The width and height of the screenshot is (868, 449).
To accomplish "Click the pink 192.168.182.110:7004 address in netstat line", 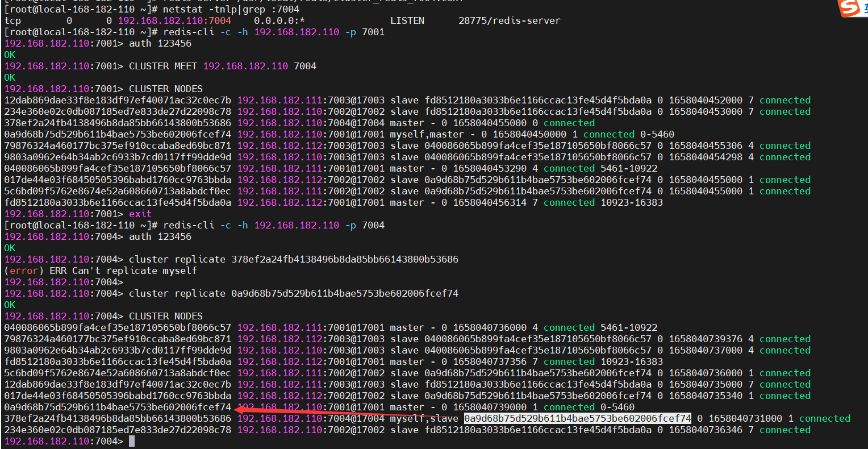I will click(x=174, y=20).
